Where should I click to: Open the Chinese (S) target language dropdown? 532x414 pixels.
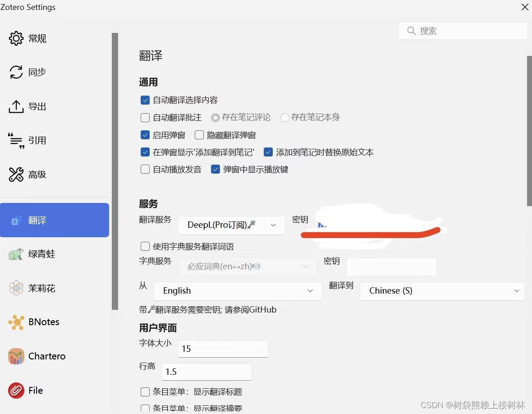442,291
